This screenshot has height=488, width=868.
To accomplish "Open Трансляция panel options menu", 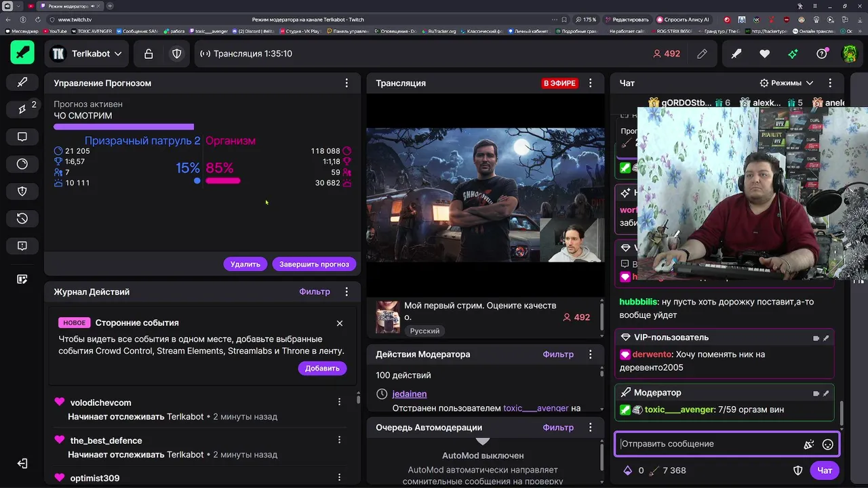I will click(x=591, y=83).
